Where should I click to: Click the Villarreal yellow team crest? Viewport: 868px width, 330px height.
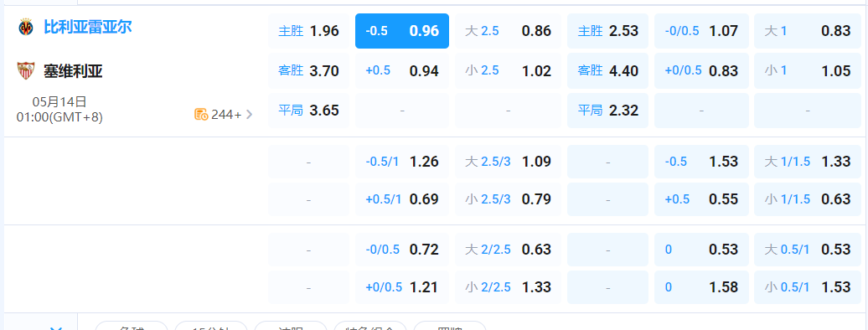click(x=26, y=27)
